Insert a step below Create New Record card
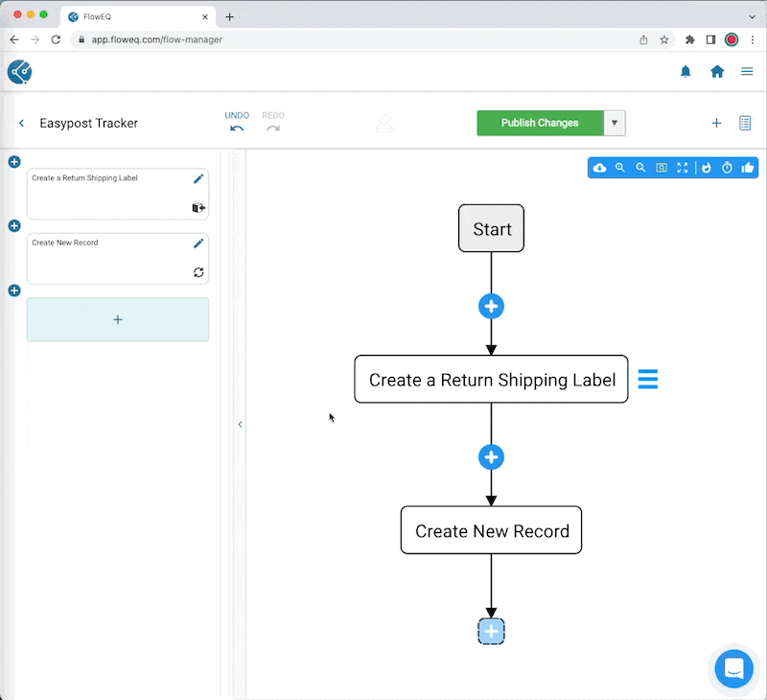Viewport: 767px width, 700px height. pyautogui.click(x=14, y=291)
